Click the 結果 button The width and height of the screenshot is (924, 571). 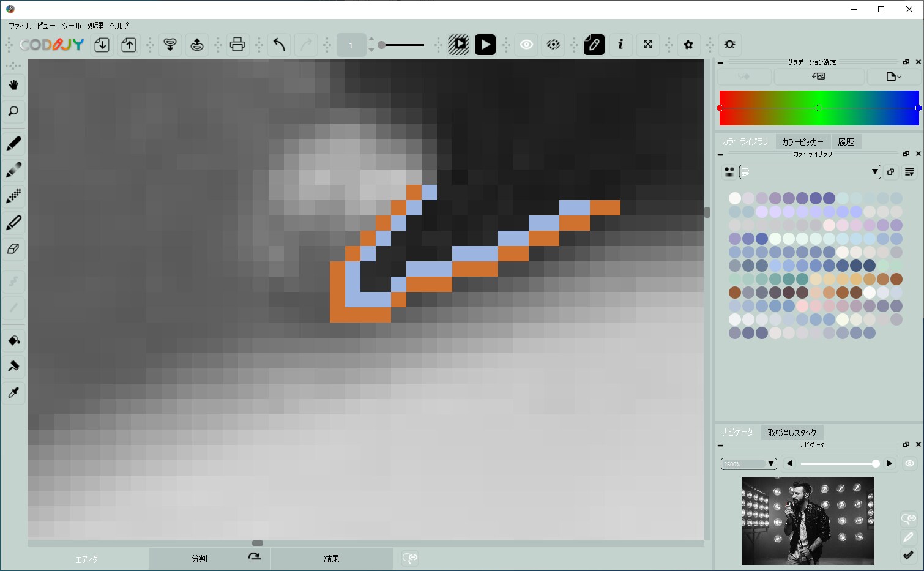pyautogui.click(x=332, y=559)
